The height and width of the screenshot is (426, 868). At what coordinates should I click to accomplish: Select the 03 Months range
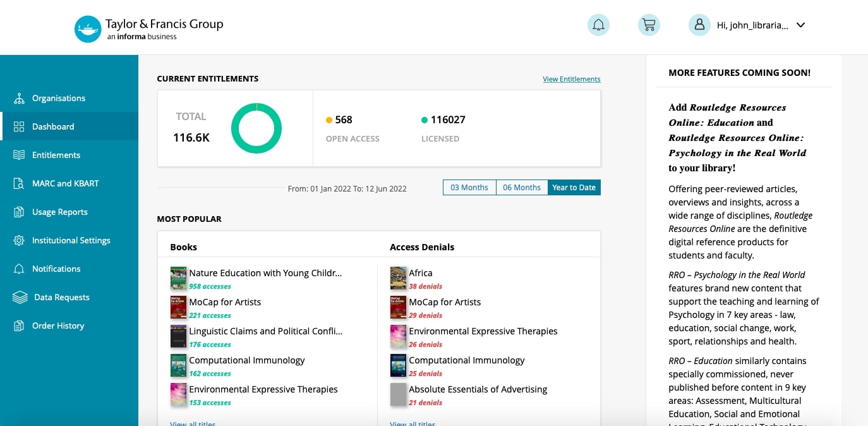click(469, 188)
